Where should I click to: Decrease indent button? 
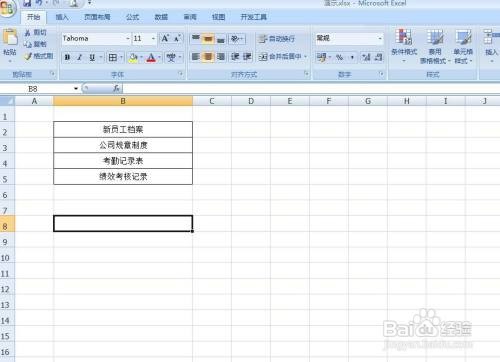235,57
